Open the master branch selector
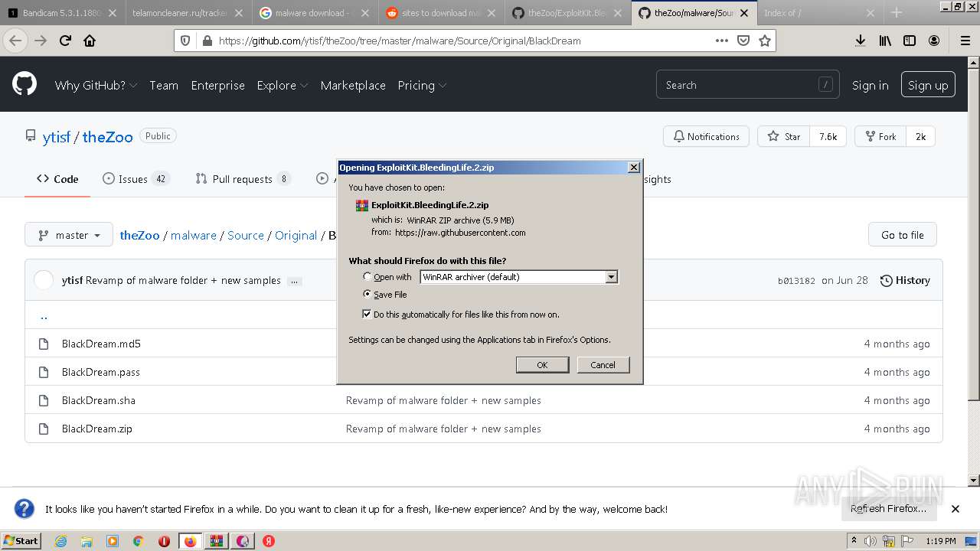This screenshot has width=980, height=551. [x=69, y=235]
